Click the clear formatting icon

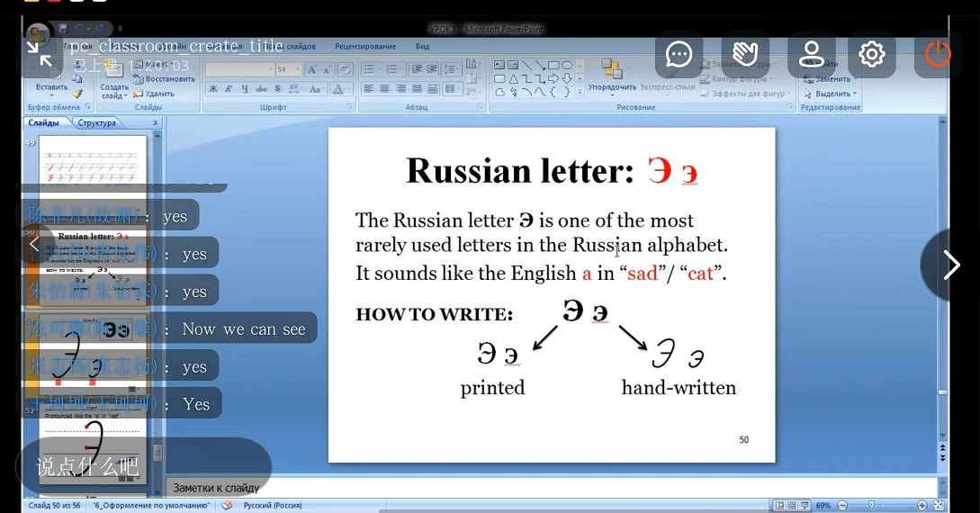[345, 69]
